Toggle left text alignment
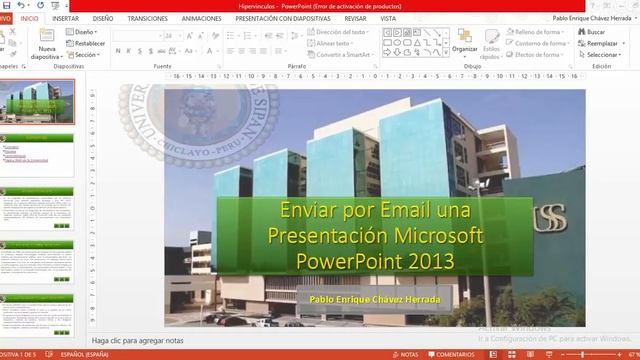This screenshot has width=640, height=360. pyautogui.click(x=231, y=51)
